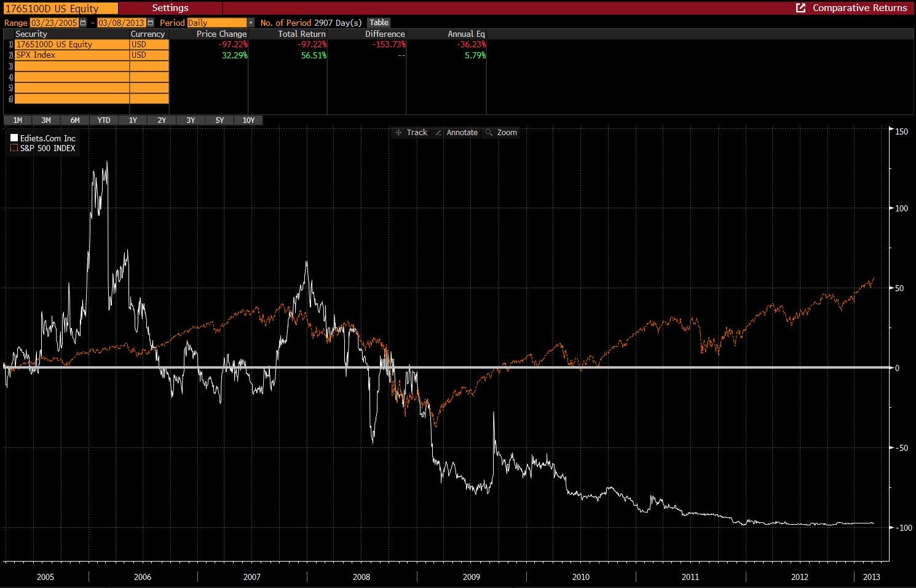Screen dimensions: 916x588
Task: Click the Table button
Action: tap(379, 23)
